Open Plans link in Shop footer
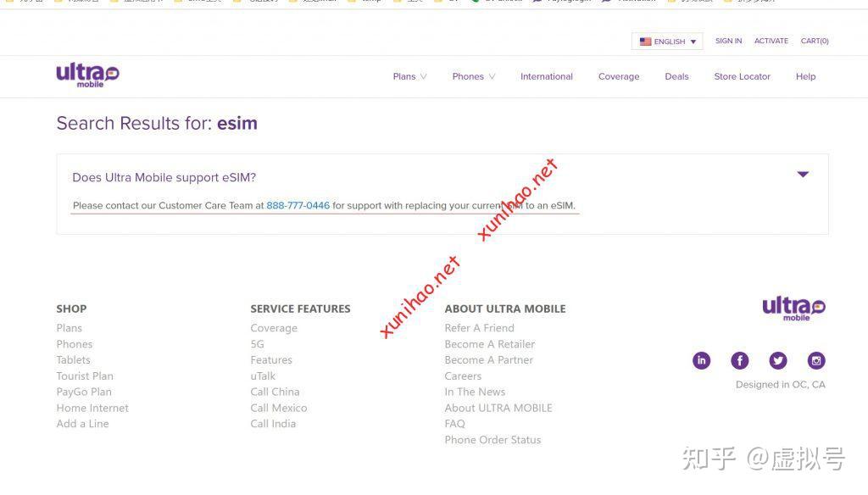This screenshot has width=868, height=495. coord(70,328)
